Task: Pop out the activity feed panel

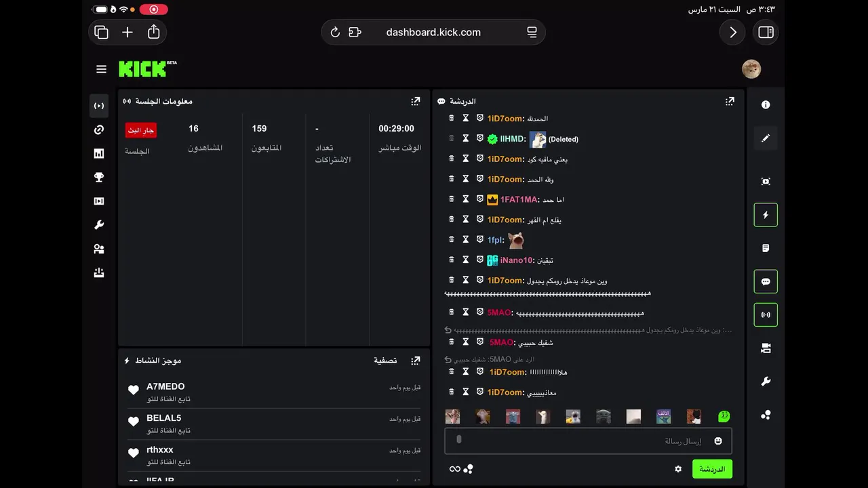Action: point(416,361)
